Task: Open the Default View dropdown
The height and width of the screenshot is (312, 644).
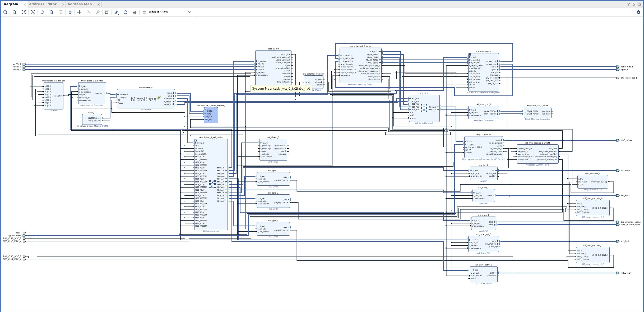Action: click(x=167, y=12)
